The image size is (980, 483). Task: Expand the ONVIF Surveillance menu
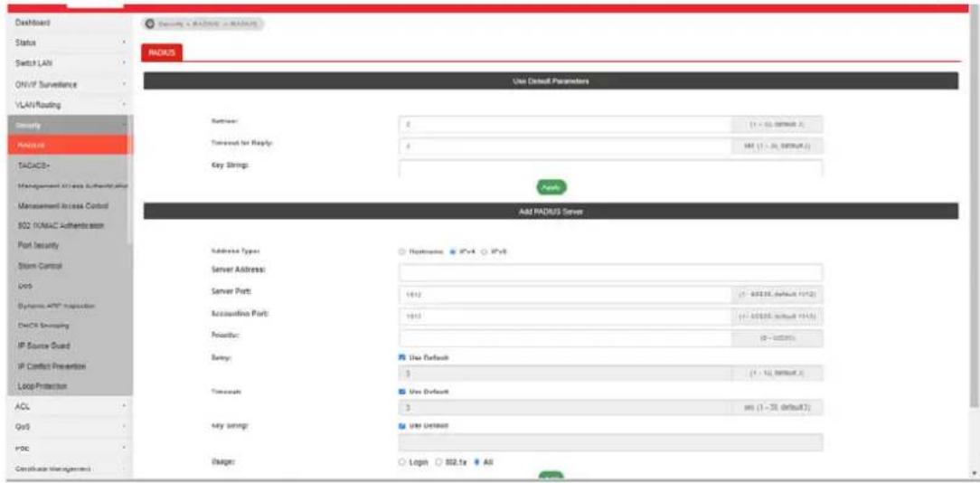(x=70, y=84)
